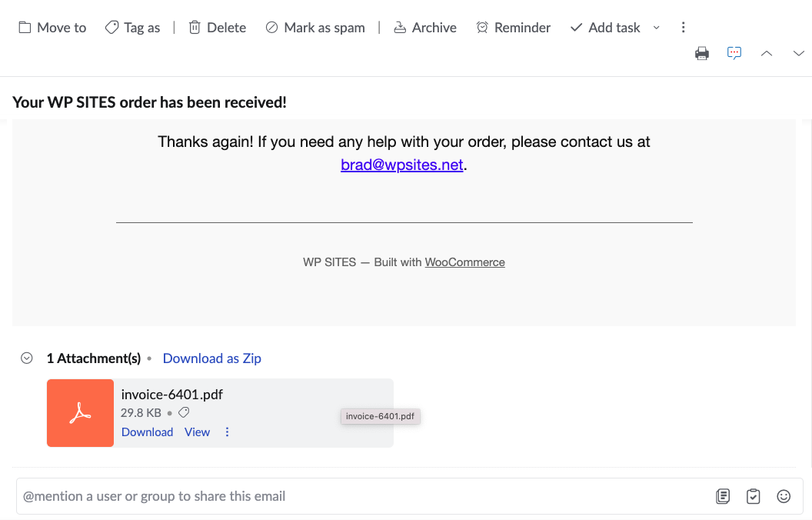Click the notes icon in comment bar

click(x=723, y=496)
